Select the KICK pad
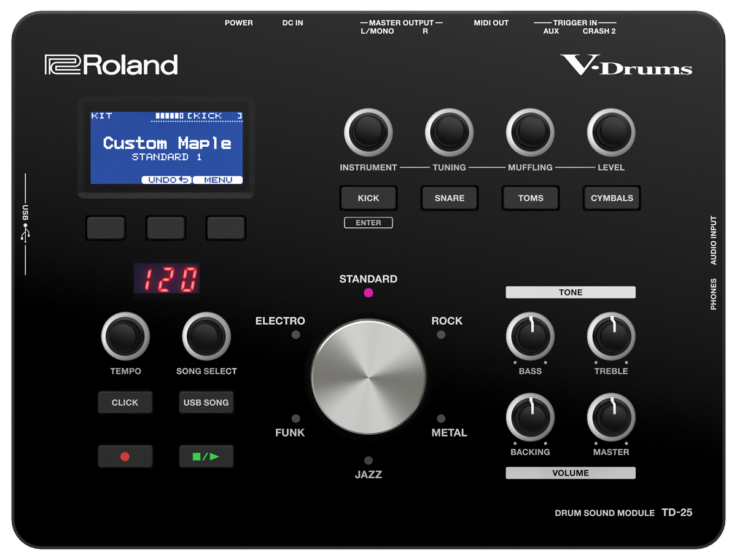 [x=368, y=198]
